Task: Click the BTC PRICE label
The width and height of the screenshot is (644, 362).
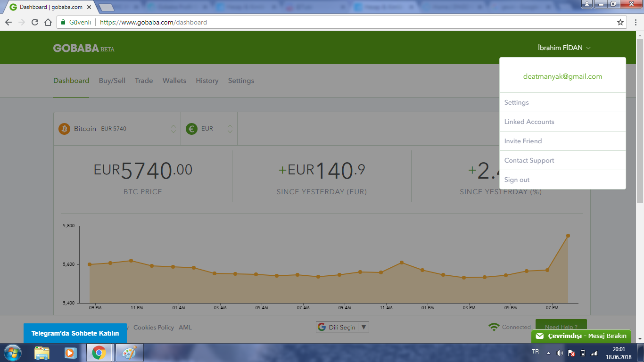Action: pos(143,192)
